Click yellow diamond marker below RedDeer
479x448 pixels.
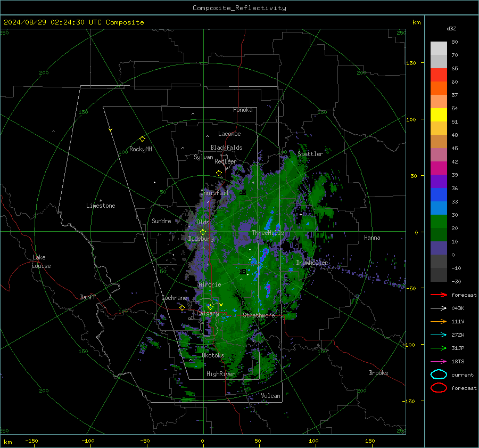(x=219, y=173)
